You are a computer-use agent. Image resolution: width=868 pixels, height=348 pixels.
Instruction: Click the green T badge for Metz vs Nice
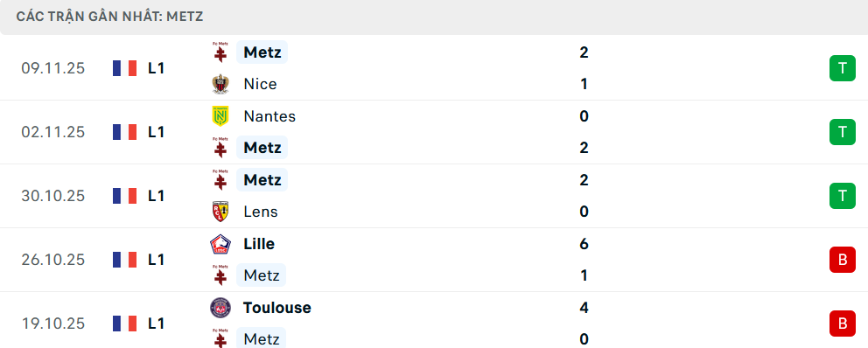point(842,68)
